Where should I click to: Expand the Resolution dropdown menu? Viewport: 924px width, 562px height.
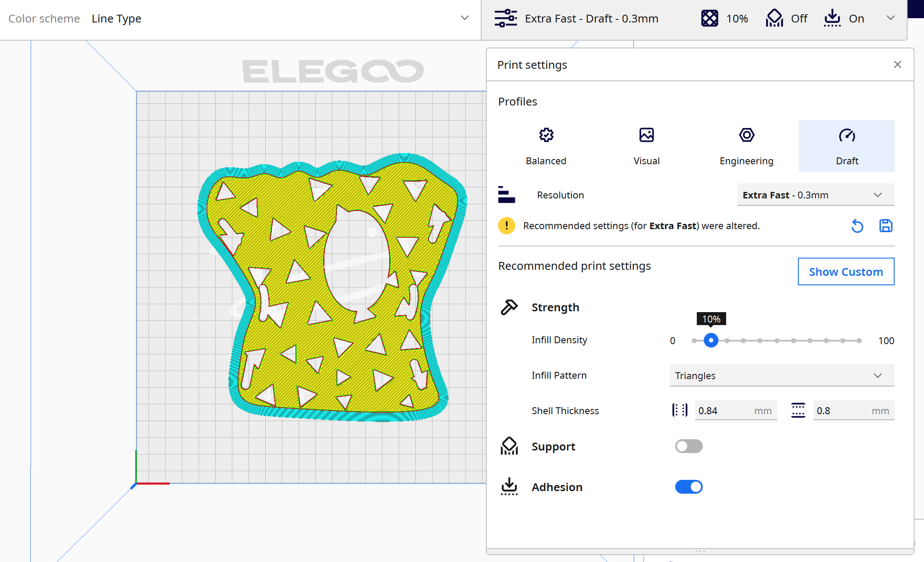tap(812, 195)
